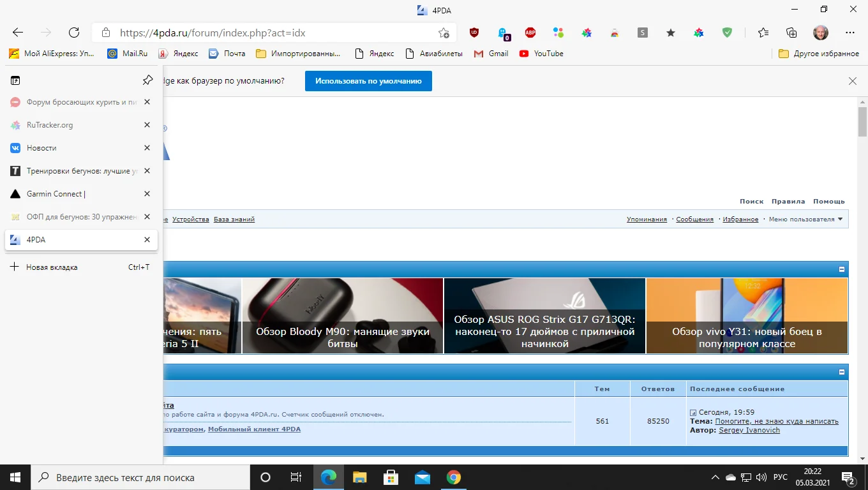The image size is (868, 490).
Task: Refresh the current page
Action: (x=74, y=33)
